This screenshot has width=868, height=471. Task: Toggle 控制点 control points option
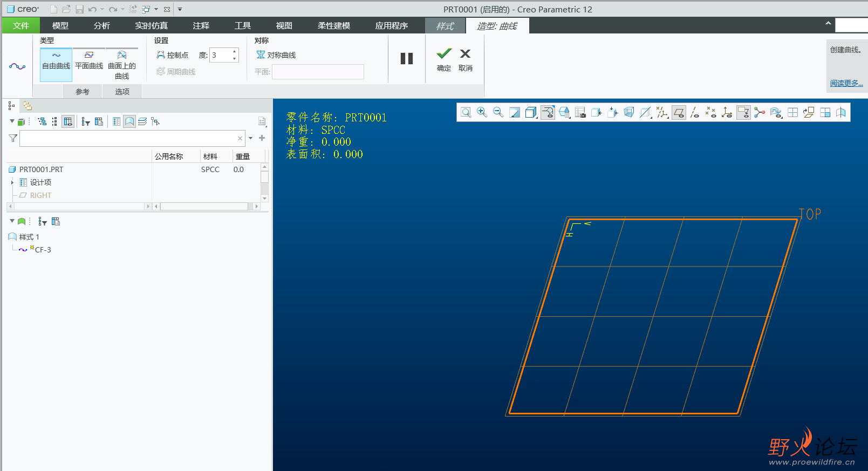pyautogui.click(x=173, y=55)
